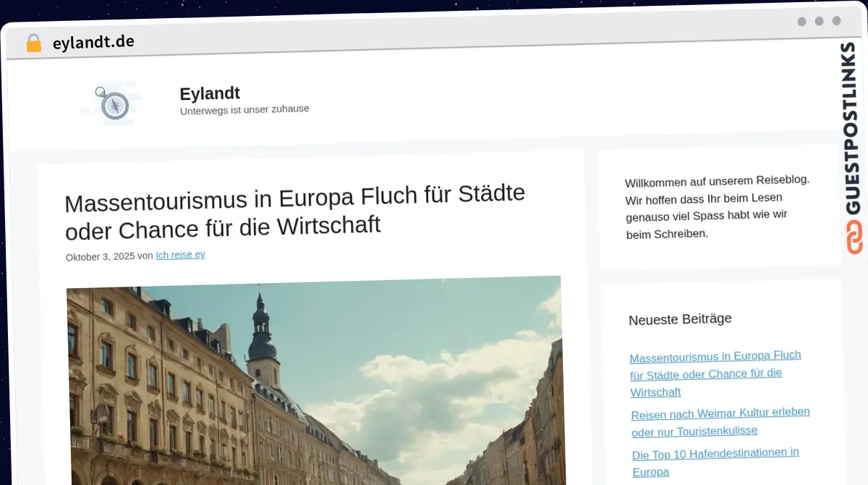The height and width of the screenshot is (485, 868).
Task: Click the Eylandt compass logo
Action: 112,103
